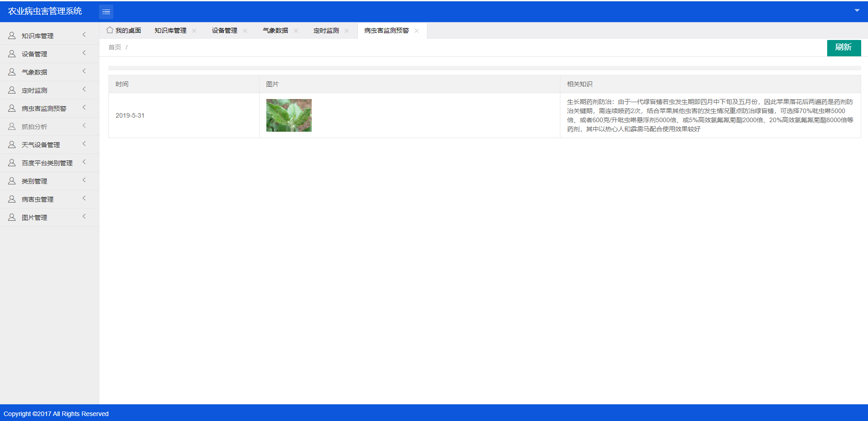The image size is (868, 421).
Task: Click the 首页 breadcrumb link
Action: tap(115, 47)
